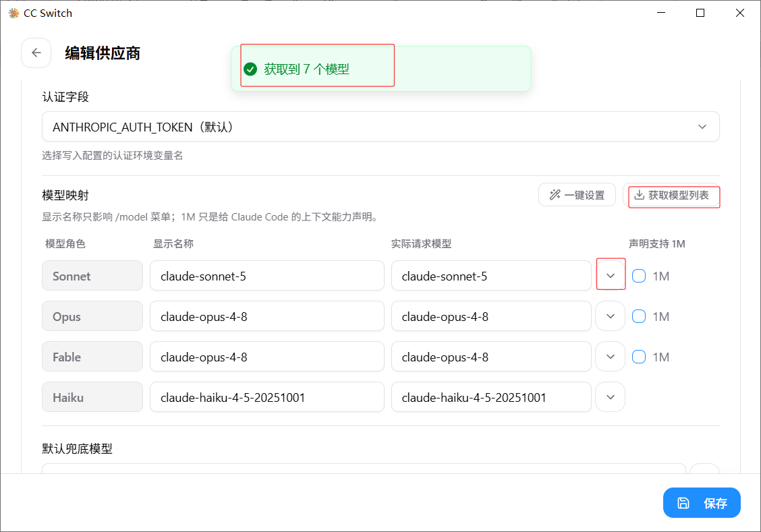Click the 默认兜底模型 heading
Viewport: 761px width, 532px height.
[77, 448]
